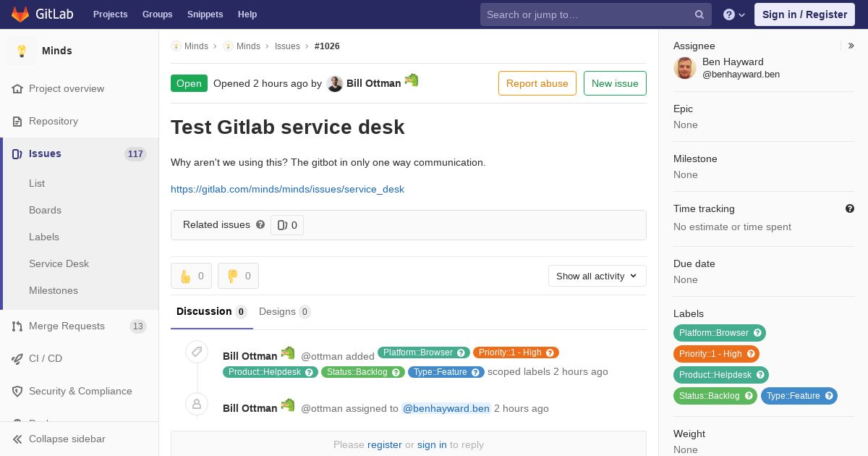Screen dimensions: 868x456
Task: Switch to the Designs tab
Action: point(285,311)
